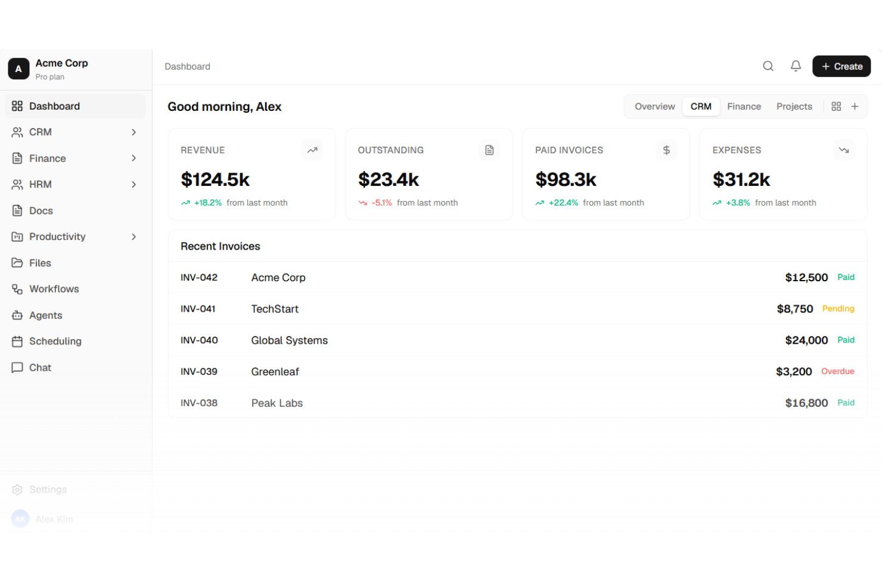Switch to the Overview tab
The height and width of the screenshot is (588, 882).
(x=654, y=107)
